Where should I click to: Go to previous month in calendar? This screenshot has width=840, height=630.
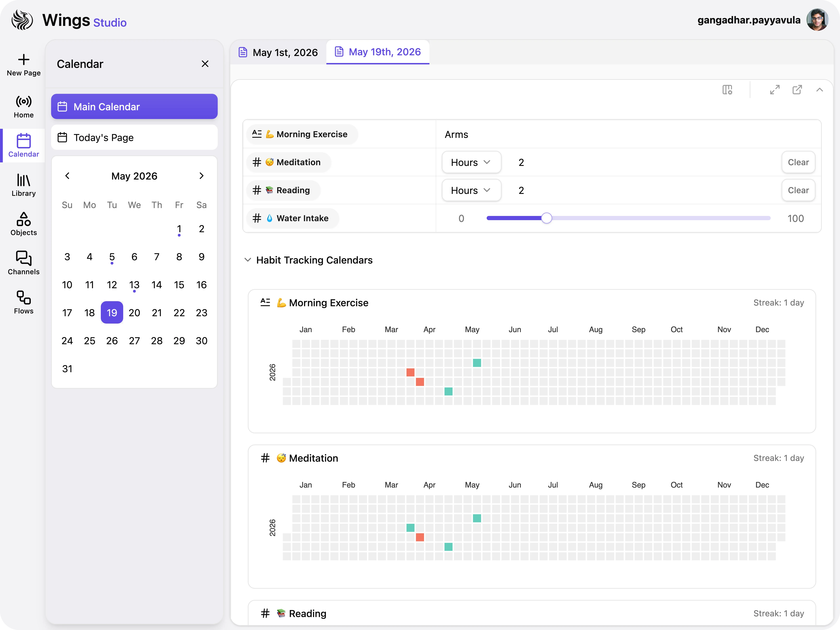point(67,176)
